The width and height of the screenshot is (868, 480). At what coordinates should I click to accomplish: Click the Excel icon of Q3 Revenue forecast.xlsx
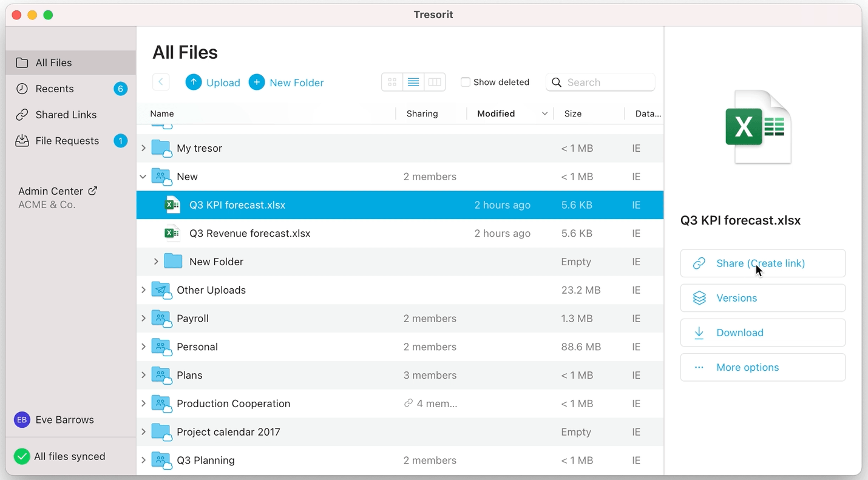[172, 233]
